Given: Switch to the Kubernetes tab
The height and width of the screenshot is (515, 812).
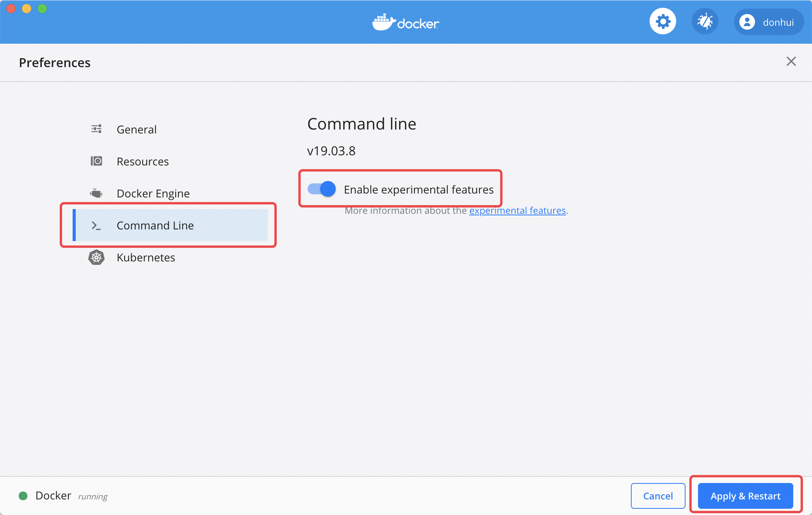Looking at the screenshot, I should (x=146, y=257).
